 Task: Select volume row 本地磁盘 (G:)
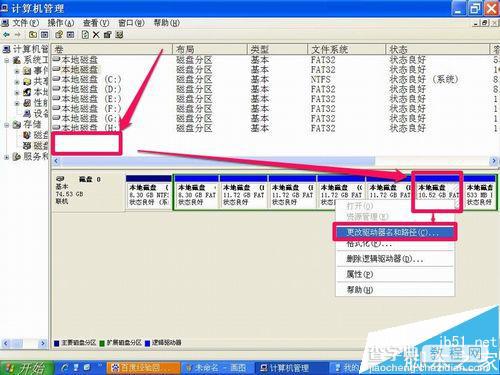point(86,118)
